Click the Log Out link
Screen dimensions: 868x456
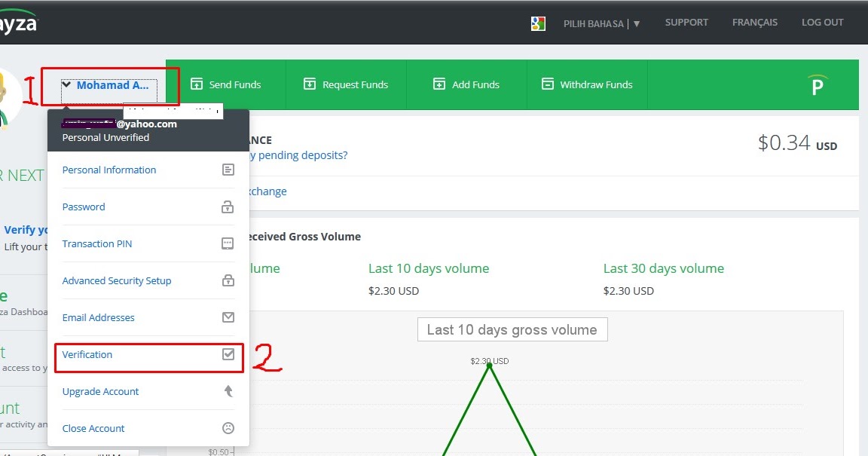pyautogui.click(x=822, y=22)
